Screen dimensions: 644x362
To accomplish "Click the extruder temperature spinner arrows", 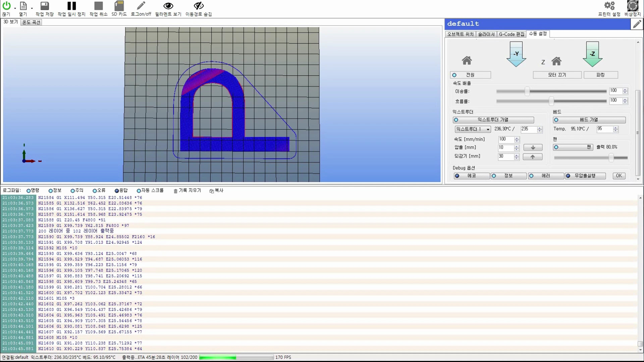I will click(540, 129).
